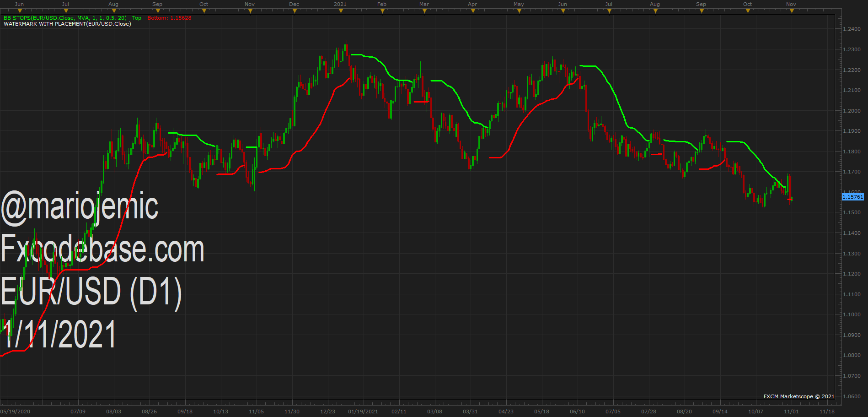Click the 09/18 date axis label
The image size is (868, 417).
click(x=185, y=412)
